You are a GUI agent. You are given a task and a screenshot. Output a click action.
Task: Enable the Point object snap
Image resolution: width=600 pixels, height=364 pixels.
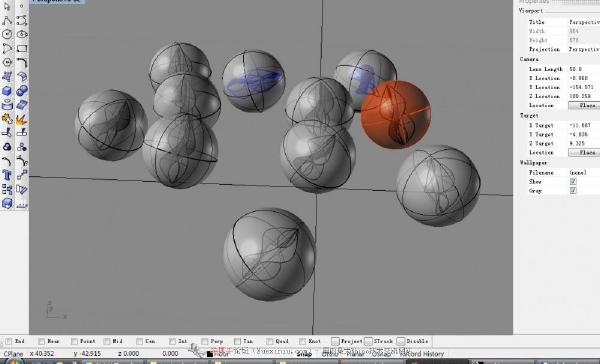pyautogui.click(x=74, y=341)
